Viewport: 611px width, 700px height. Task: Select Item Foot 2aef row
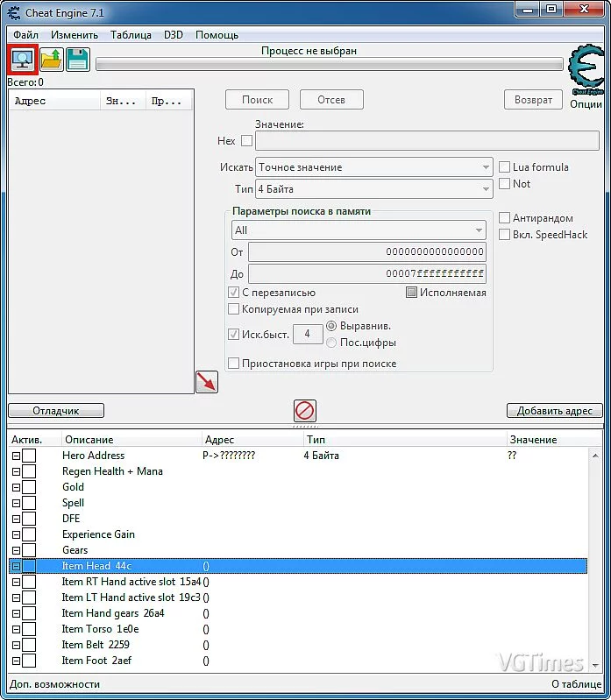tap(298, 661)
